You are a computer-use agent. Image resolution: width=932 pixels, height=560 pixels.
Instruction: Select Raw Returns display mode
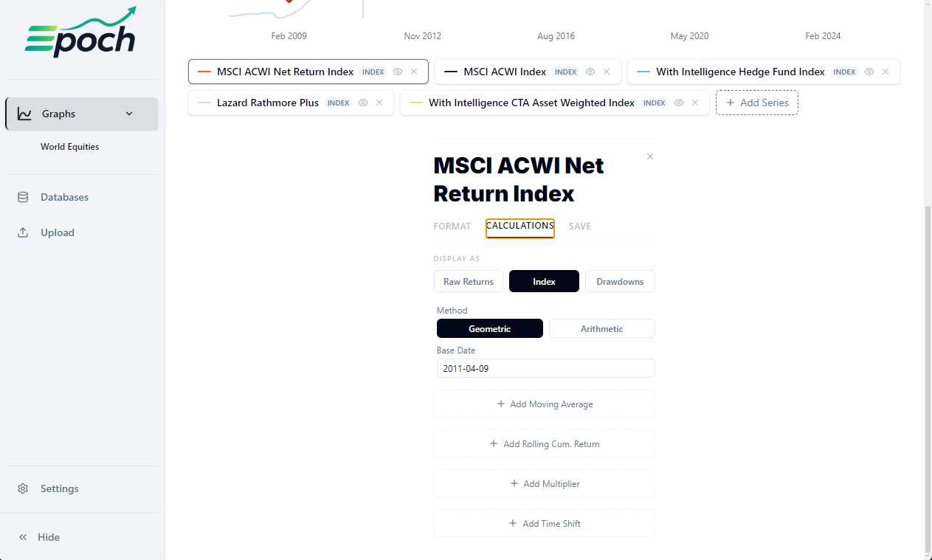click(x=469, y=281)
